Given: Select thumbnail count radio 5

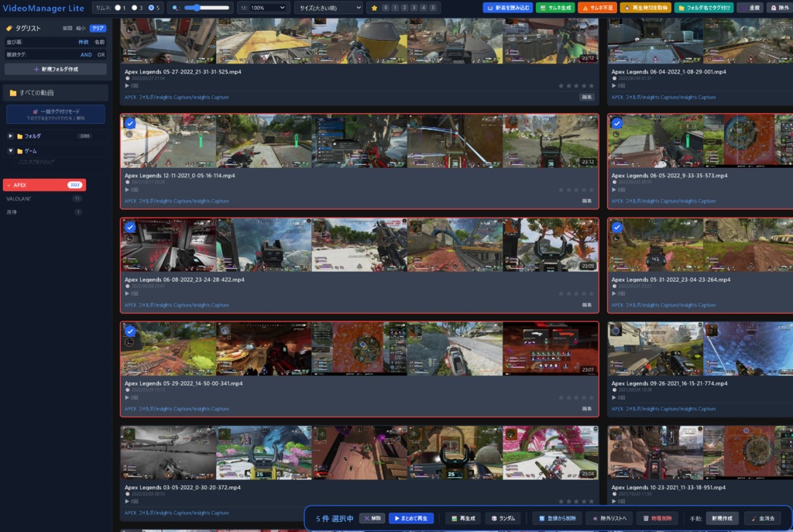Looking at the screenshot, I should point(151,8).
